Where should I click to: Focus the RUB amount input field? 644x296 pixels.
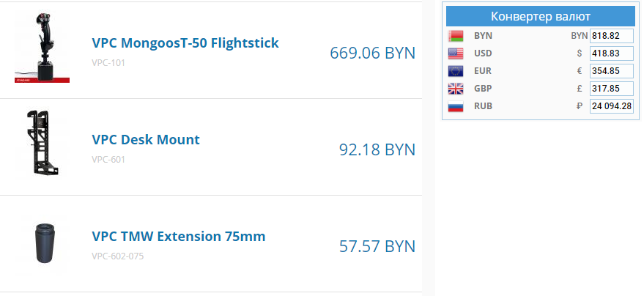611,106
